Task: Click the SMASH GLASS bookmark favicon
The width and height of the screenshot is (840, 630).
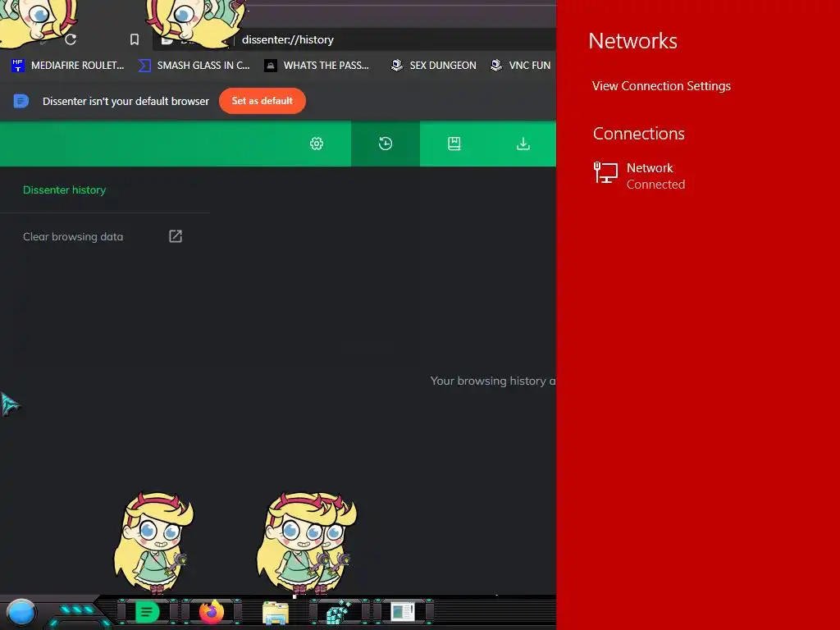Action: pyautogui.click(x=144, y=66)
